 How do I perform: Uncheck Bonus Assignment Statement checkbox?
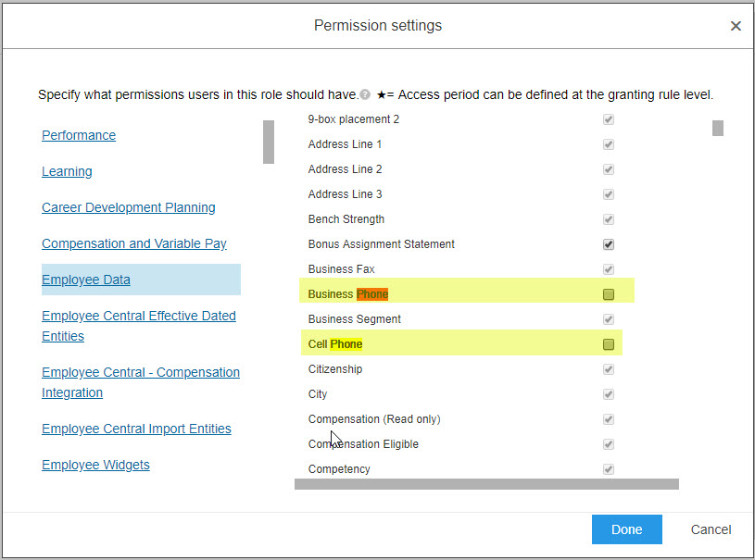608,244
